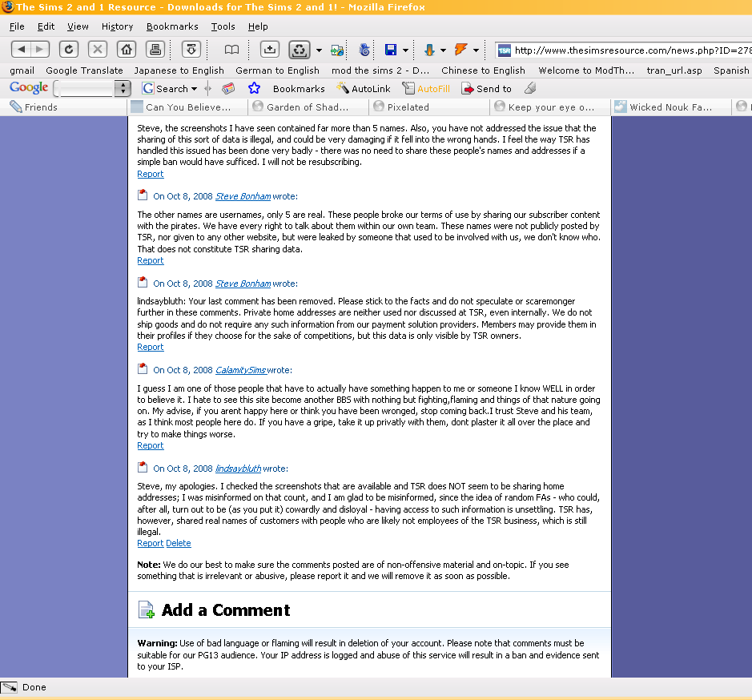Click the Google toolbar highlighter pen icon
Viewport: 752px width, 700px height.
[x=530, y=88]
